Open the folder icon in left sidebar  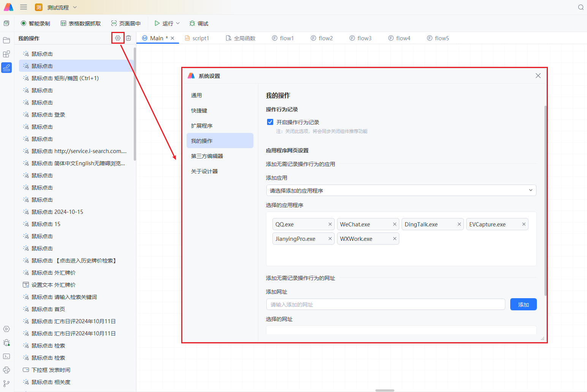click(x=6, y=40)
